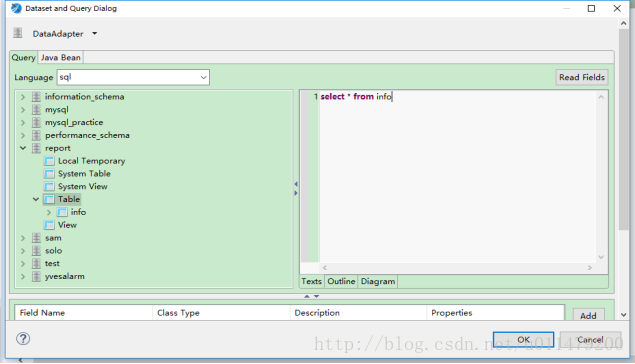Click the Class Type column header
The width and height of the screenshot is (635, 364).
tap(222, 313)
